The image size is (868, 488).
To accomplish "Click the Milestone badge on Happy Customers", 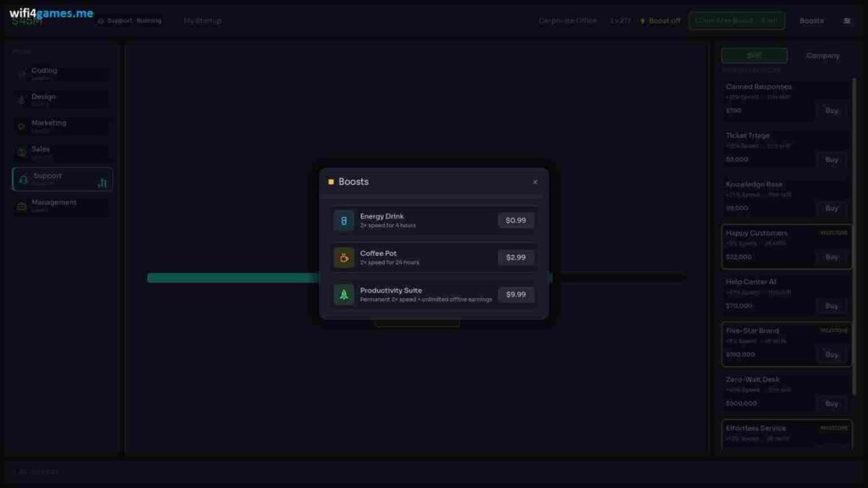I will pyautogui.click(x=834, y=233).
